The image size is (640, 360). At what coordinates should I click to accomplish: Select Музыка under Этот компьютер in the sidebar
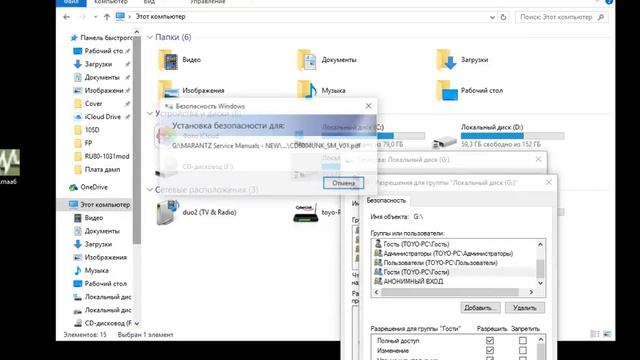pyautogui.click(x=96, y=271)
